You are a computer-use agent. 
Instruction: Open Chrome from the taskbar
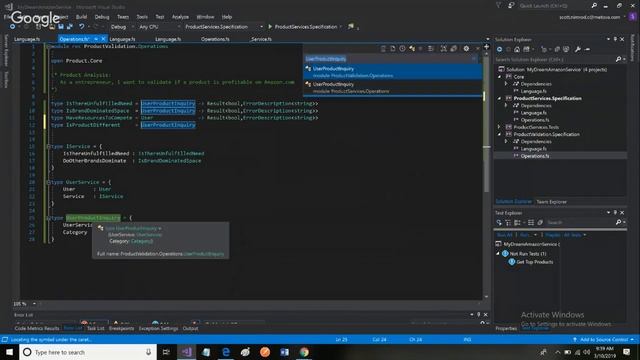304,352
